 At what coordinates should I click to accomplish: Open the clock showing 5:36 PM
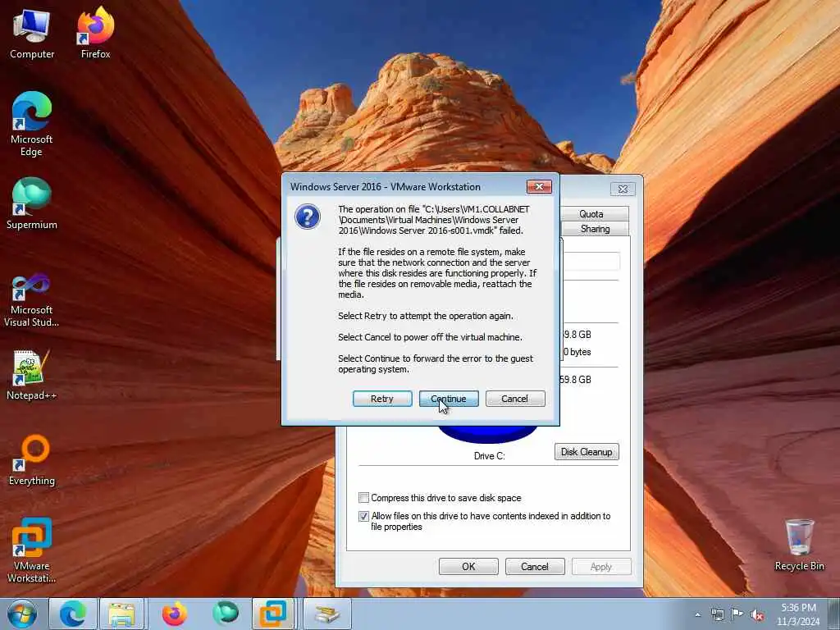pos(798,614)
